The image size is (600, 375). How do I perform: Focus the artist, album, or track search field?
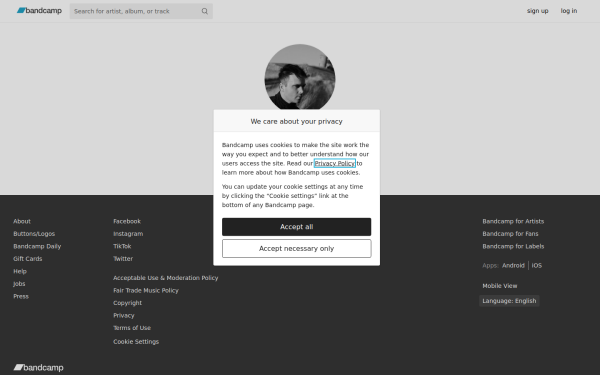pos(136,11)
